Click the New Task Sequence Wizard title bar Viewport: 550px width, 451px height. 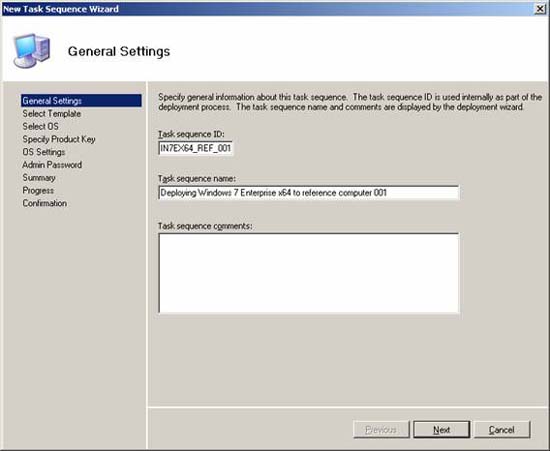click(267, 9)
